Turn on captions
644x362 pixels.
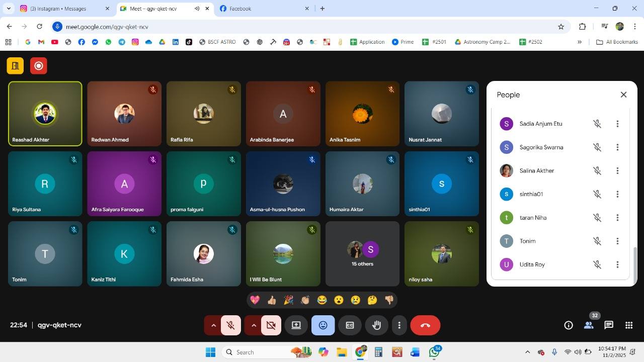coord(350,325)
